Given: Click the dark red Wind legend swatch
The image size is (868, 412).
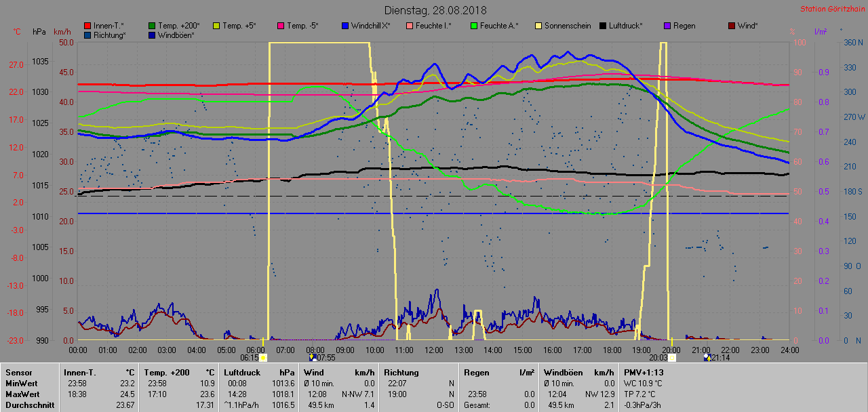Looking at the screenshot, I should 732,26.
